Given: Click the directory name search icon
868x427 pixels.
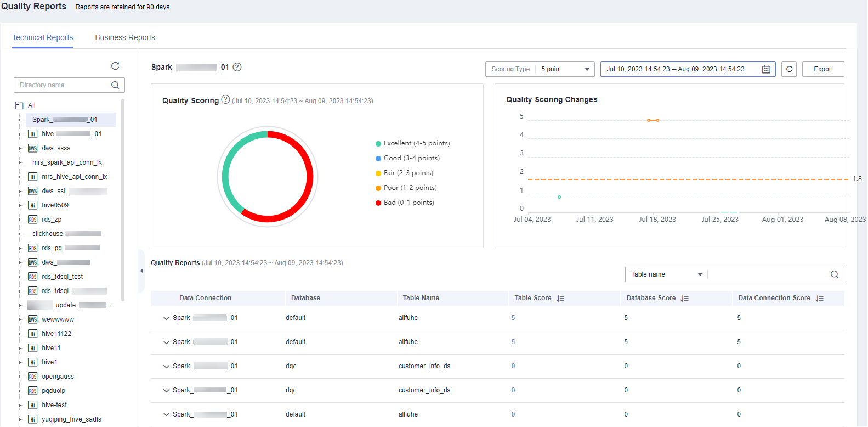Looking at the screenshot, I should pyautogui.click(x=115, y=85).
